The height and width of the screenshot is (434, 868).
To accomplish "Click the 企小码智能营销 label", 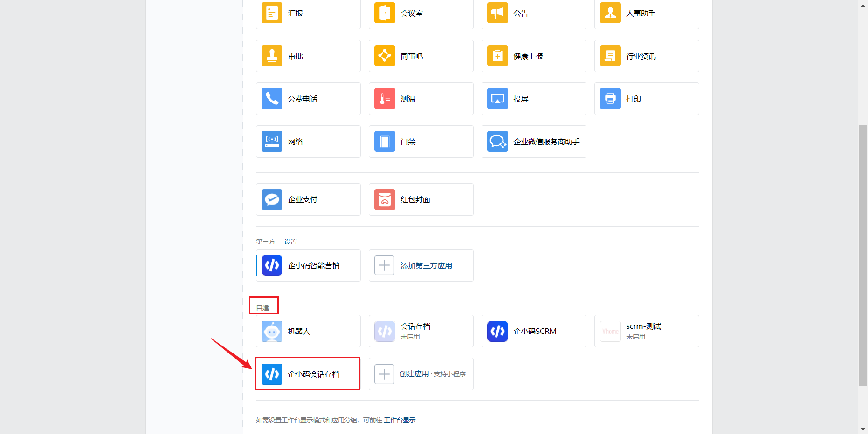I will [314, 265].
